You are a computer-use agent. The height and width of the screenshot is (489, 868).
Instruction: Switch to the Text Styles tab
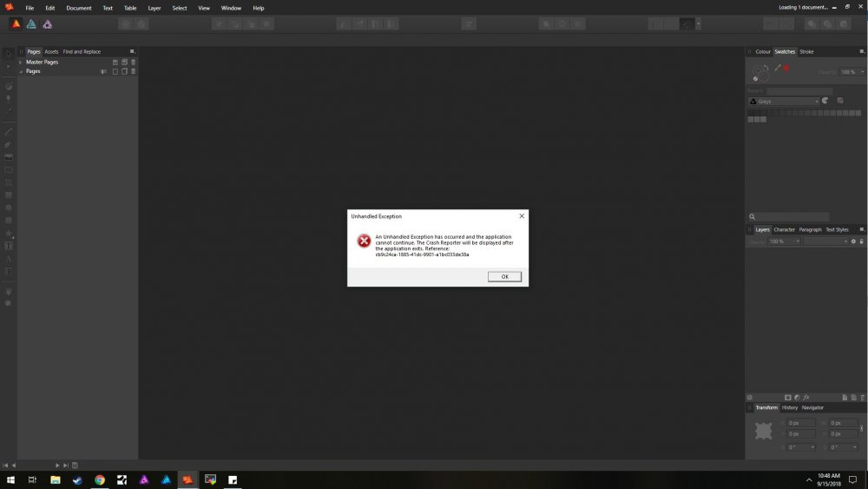(x=837, y=229)
